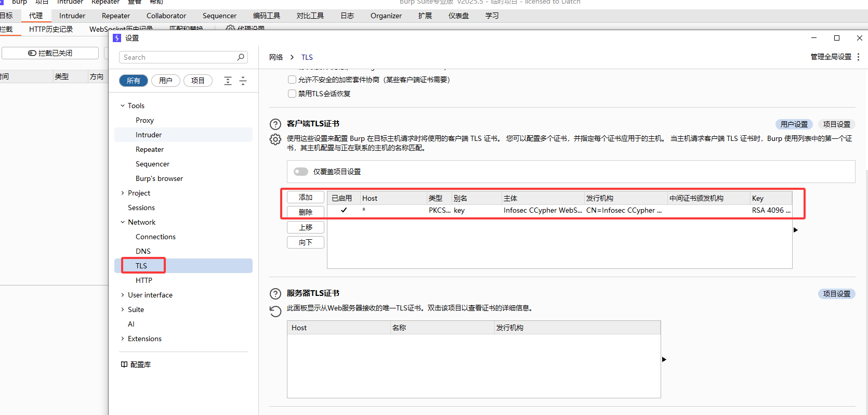The width and height of the screenshot is (868, 415).
Task: Toggle the 仅覆盖项目设置 switch
Action: tap(301, 172)
